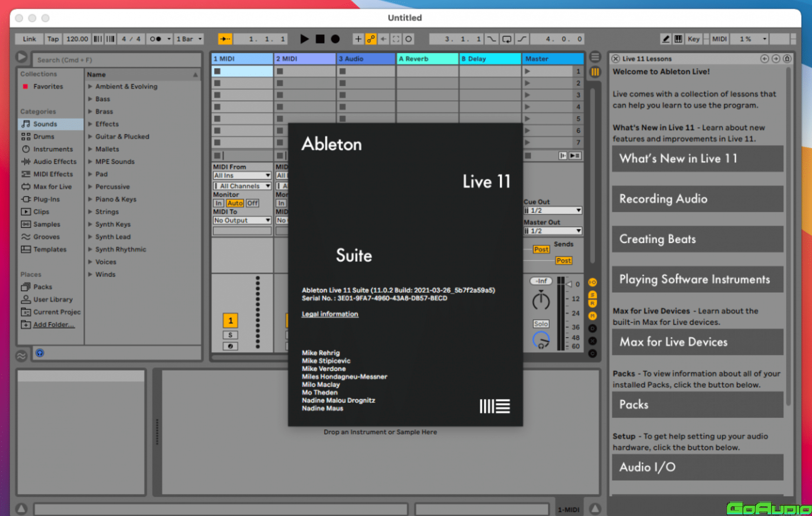Solo track 1 with S button
Viewport: 812px width, 516px height.
pos(230,335)
